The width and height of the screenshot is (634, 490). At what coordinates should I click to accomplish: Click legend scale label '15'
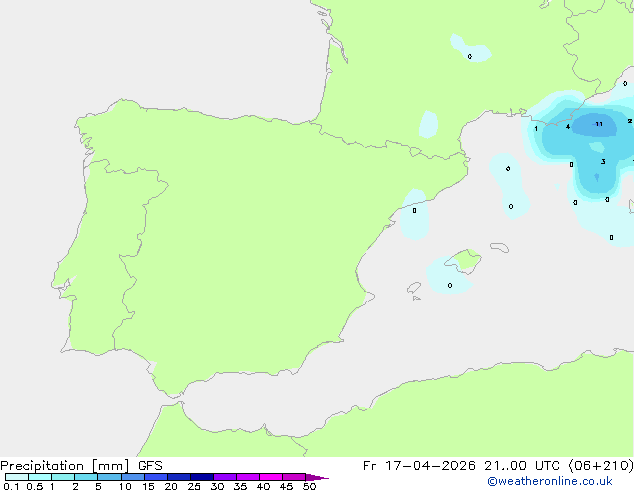coord(148,486)
